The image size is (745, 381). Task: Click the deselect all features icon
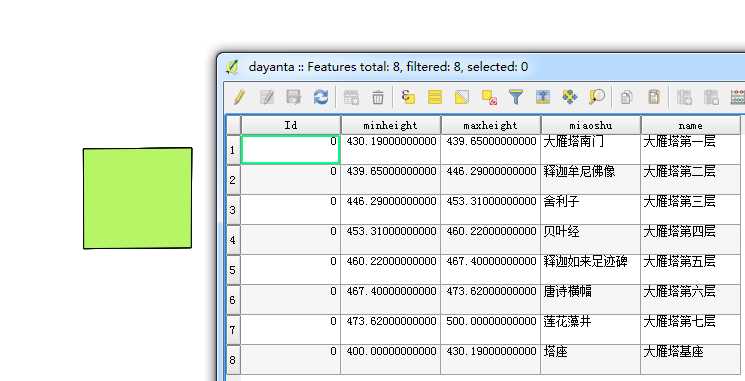489,97
